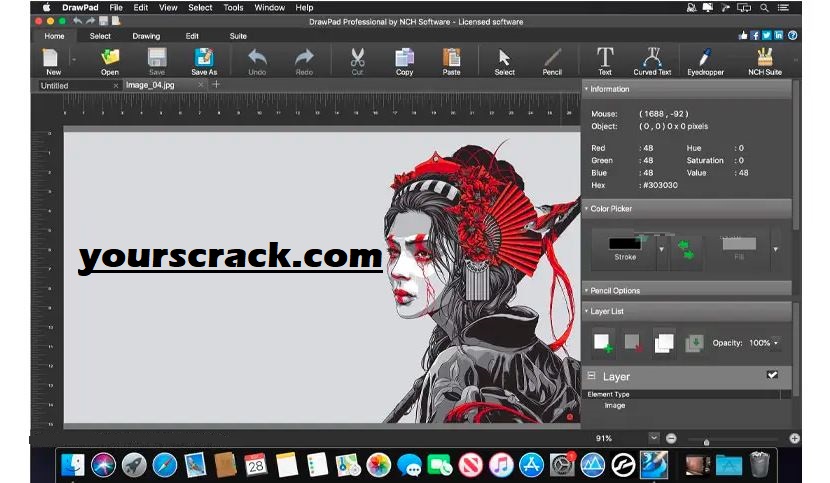Click the Redo arrow in the ribbon
This screenshot has width=830, height=483.
pos(304,61)
